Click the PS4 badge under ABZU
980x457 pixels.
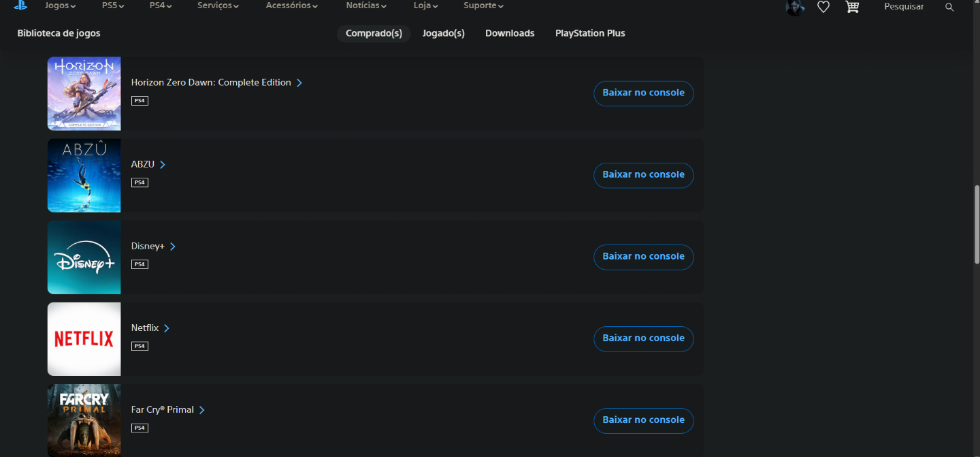pyautogui.click(x=140, y=183)
